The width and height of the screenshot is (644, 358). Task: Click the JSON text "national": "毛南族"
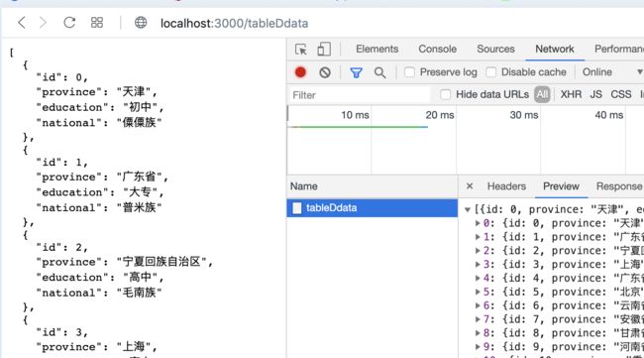[x=98, y=293]
